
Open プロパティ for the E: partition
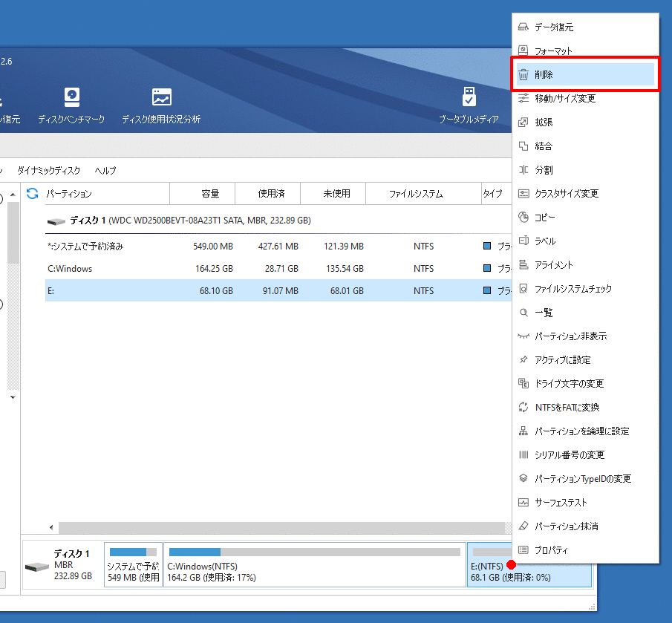coord(551,550)
